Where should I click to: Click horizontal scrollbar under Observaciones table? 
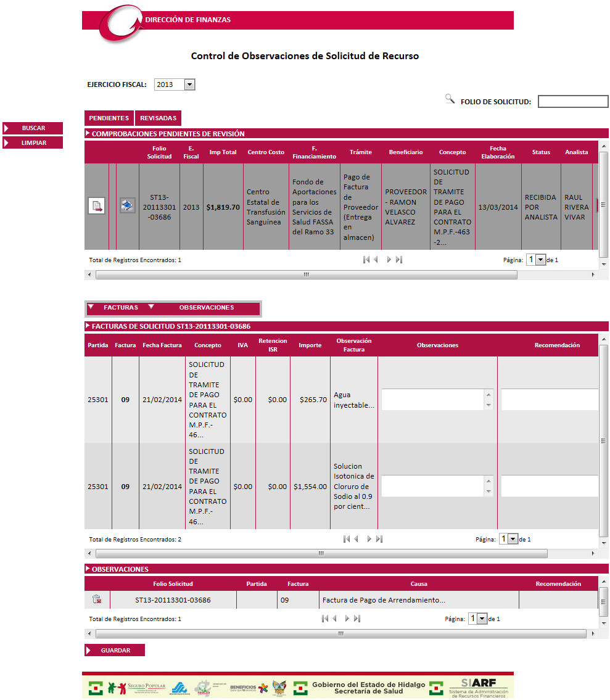point(340,633)
